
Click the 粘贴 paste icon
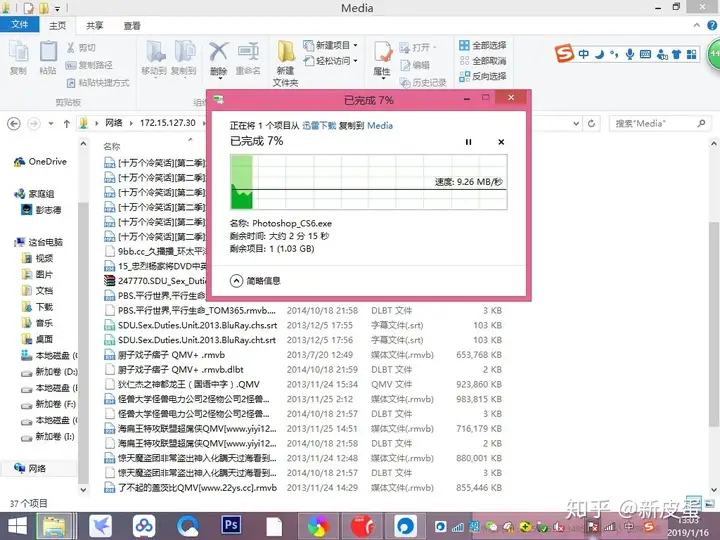(48, 57)
